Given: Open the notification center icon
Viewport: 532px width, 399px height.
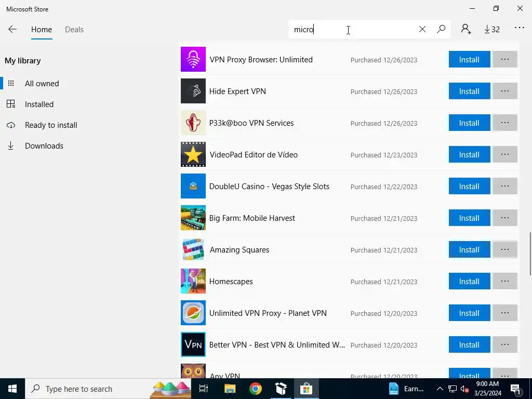Looking at the screenshot, I should tap(516, 389).
